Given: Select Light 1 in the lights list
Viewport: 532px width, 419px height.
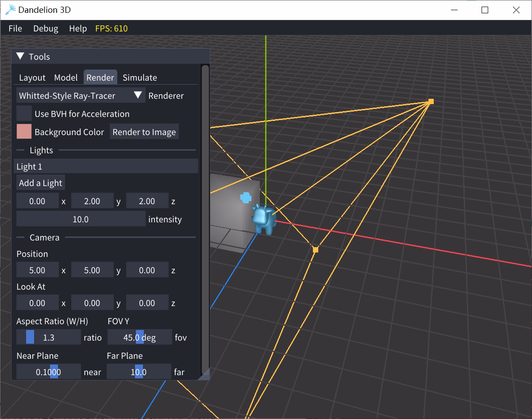Looking at the screenshot, I should pyautogui.click(x=106, y=167).
